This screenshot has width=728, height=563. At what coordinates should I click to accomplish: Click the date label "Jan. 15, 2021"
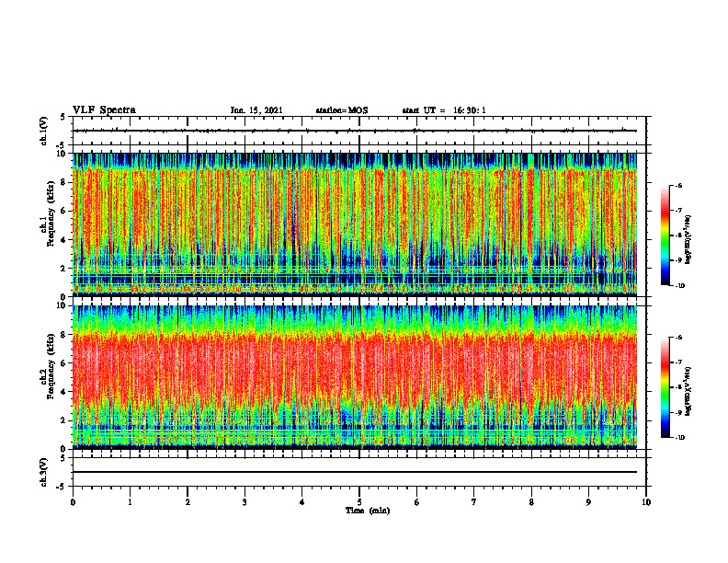pyautogui.click(x=256, y=110)
